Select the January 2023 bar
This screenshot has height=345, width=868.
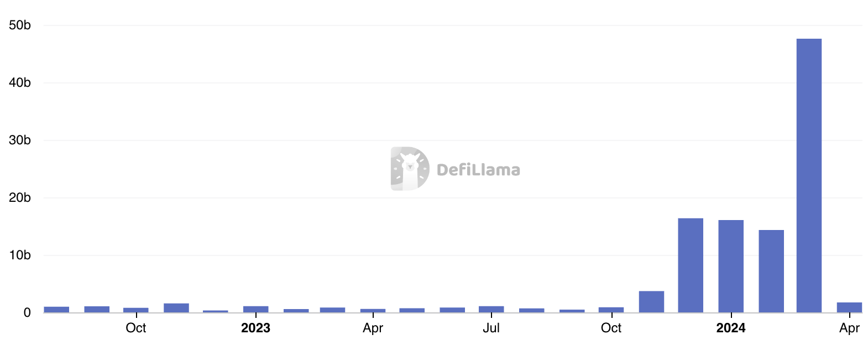point(255,309)
